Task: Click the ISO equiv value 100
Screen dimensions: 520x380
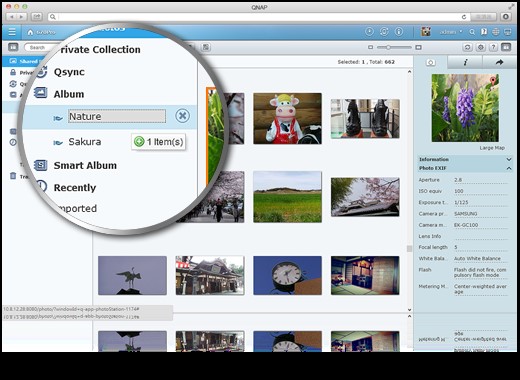Action: point(459,191)
